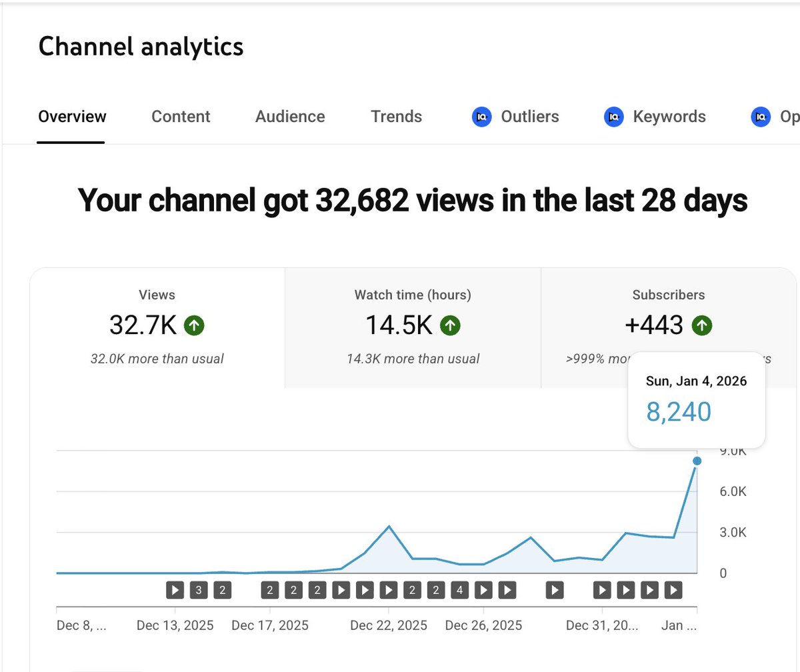Click the 32.0K more than usual note
Screen dimensions: 800x672
click(157, 359)
